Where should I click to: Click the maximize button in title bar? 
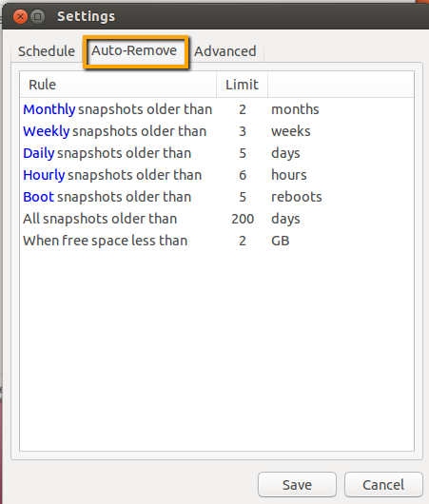38,16
